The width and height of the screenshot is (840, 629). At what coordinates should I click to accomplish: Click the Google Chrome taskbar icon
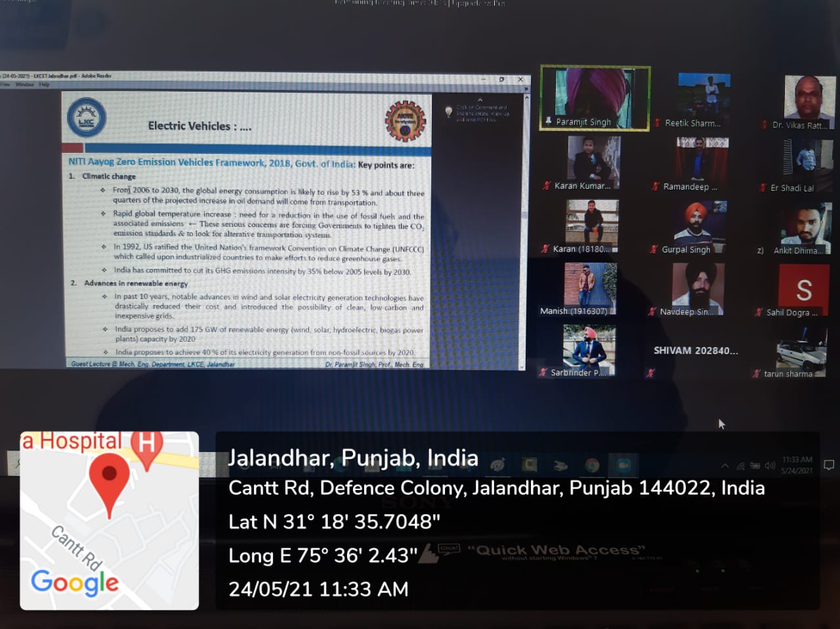(592, 466)
